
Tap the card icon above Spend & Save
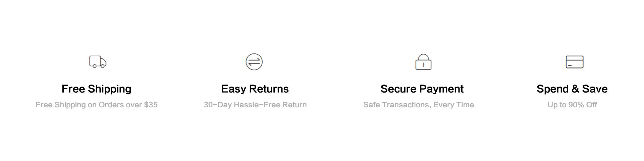click(x=574, y=62)
